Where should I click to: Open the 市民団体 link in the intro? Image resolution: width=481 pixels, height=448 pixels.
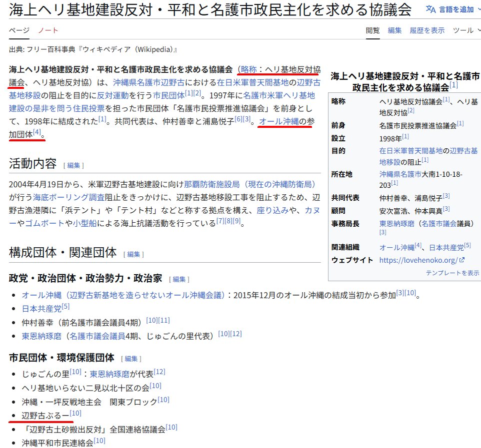click(x=168, y=95)
